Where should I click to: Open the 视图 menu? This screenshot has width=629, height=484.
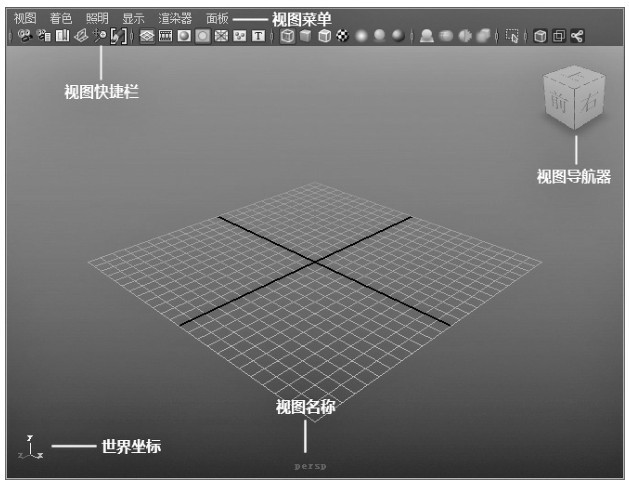[25, 18]
